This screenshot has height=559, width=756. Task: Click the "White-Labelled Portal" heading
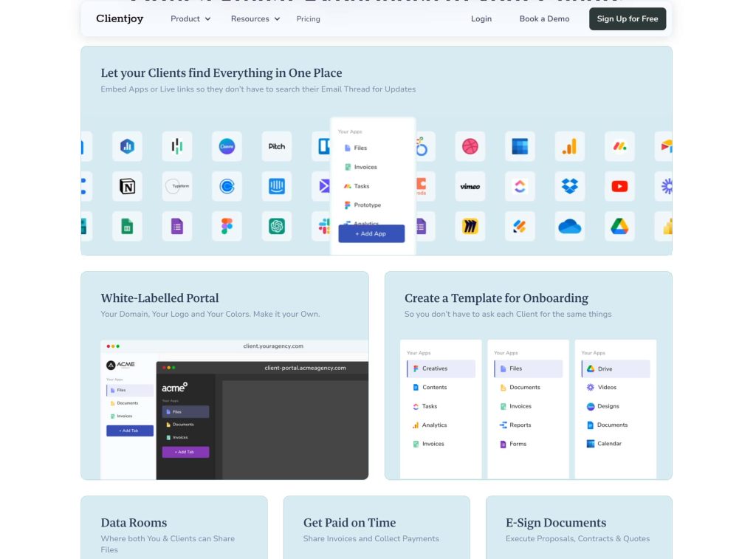tap(159, 298)
